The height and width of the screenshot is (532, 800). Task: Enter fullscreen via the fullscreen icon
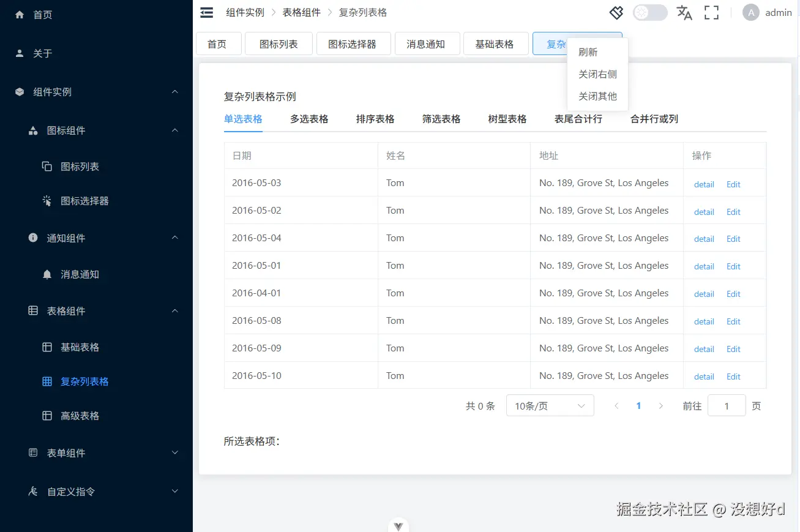pyautogui.click(x=711, y=12)
